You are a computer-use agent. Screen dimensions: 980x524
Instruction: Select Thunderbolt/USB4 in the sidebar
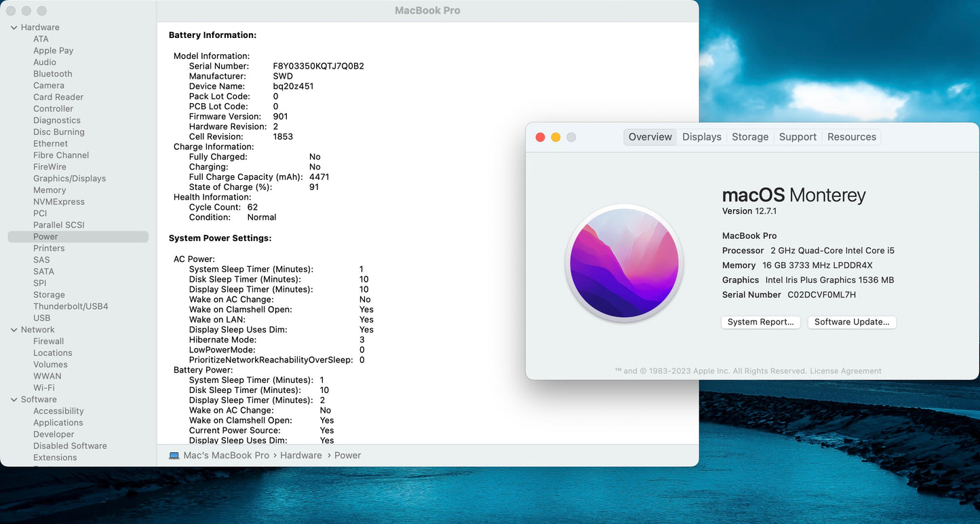pyautogui.click(x=71, y=307)
